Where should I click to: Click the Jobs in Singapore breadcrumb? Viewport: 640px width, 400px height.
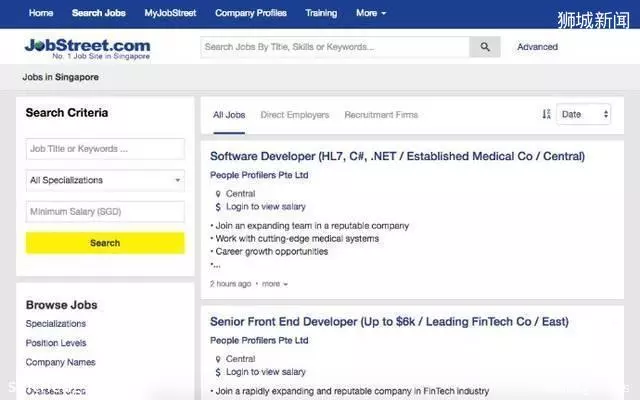60,77
